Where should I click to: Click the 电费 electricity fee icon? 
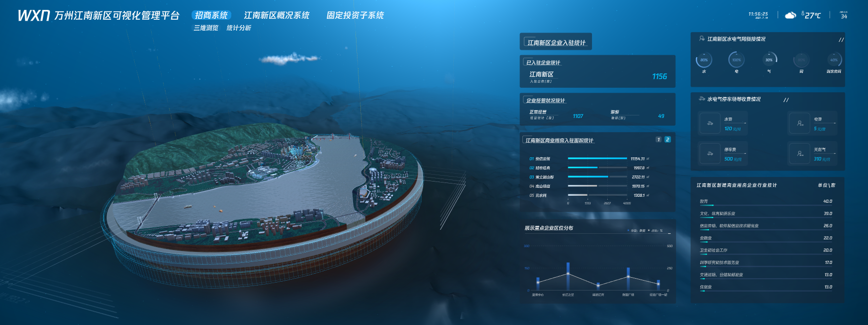click(799, 123)
